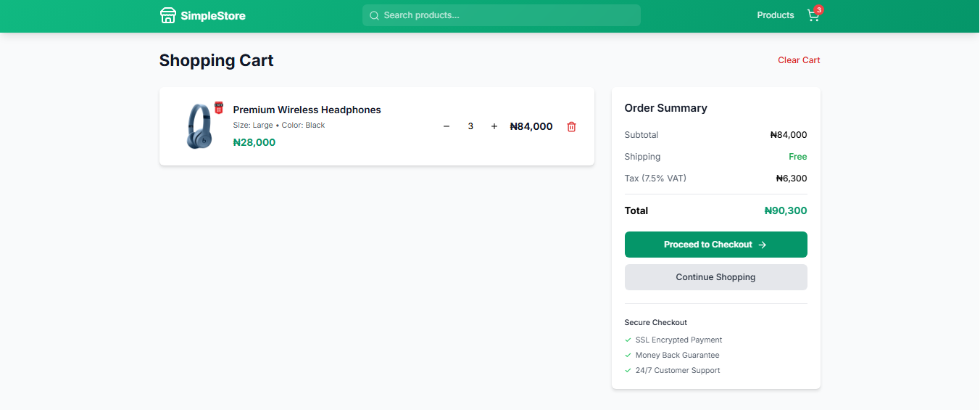Image resolution: width=980 pixels, height=410 pixels.
Task: Focus the Search products input field
Action: pyautogui.click(x=507, y=15)
